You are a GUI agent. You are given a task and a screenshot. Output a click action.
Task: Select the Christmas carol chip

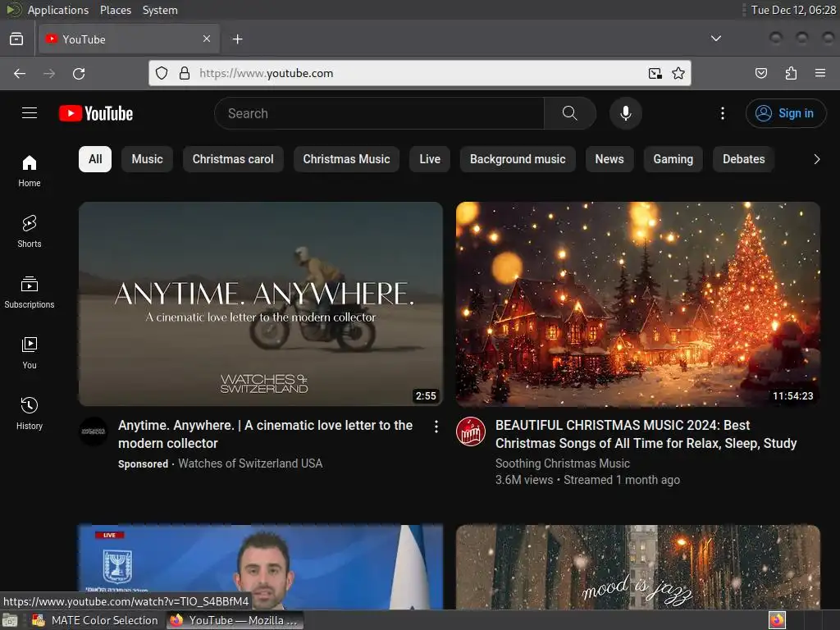click(233, 159)
